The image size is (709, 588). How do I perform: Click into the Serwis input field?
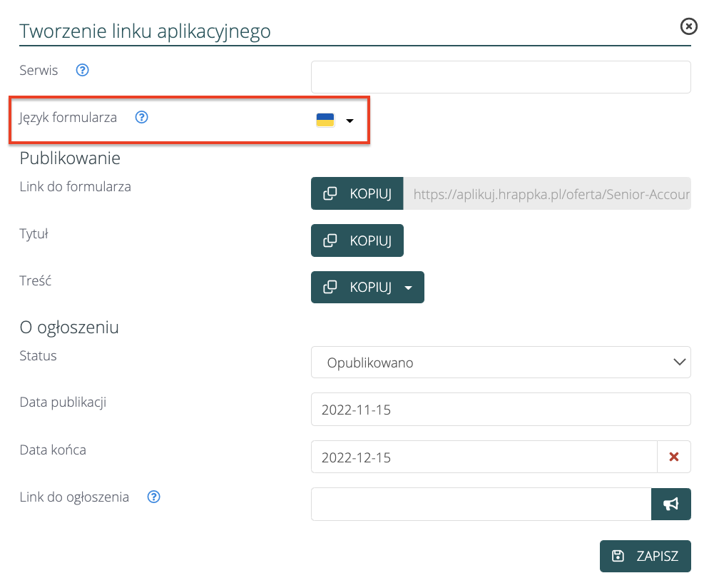point(501,77)
